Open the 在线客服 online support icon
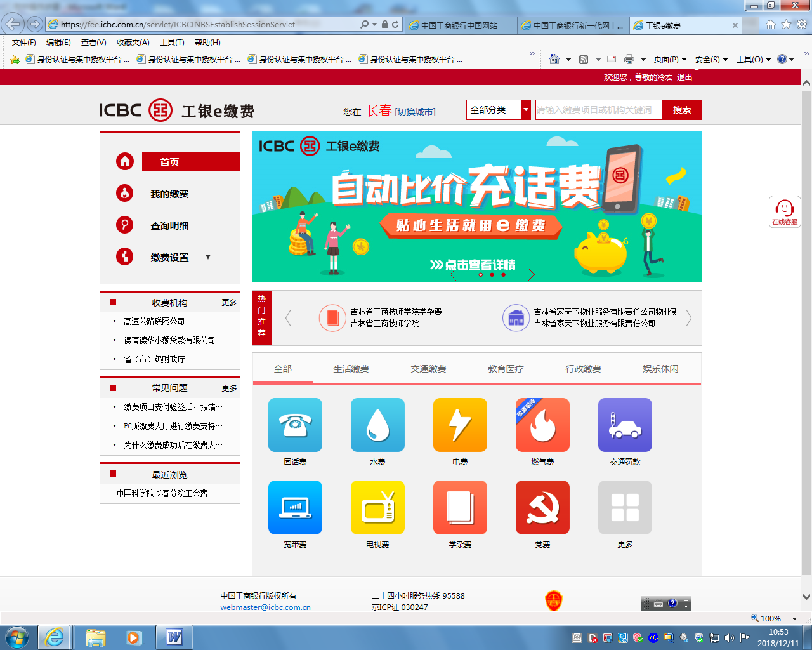 click(785, 212)
